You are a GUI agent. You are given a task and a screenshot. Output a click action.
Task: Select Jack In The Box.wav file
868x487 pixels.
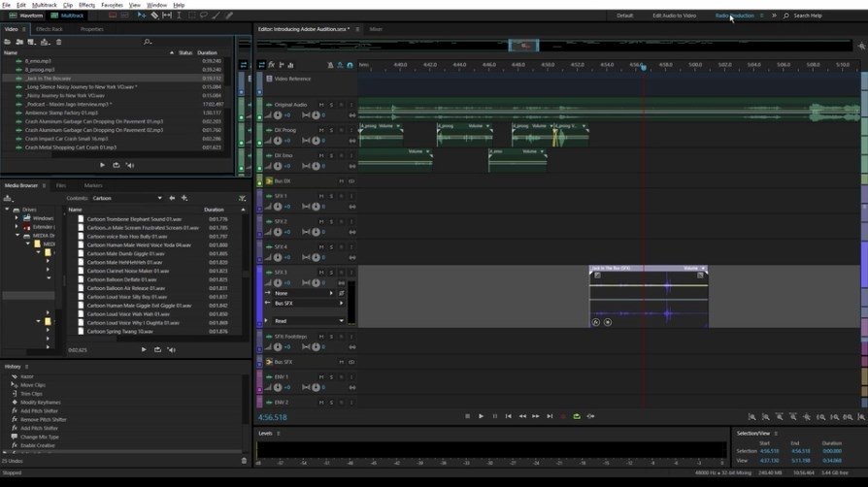point(49,78)
